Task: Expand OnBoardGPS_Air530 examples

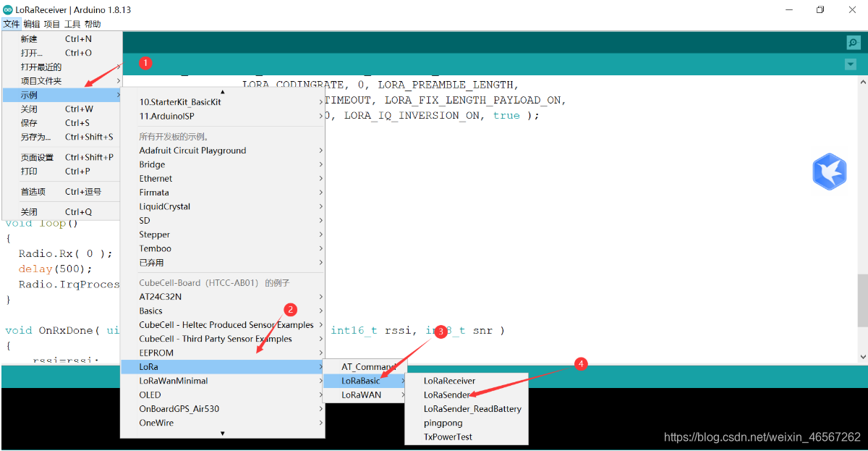Action: pos(223,409)
